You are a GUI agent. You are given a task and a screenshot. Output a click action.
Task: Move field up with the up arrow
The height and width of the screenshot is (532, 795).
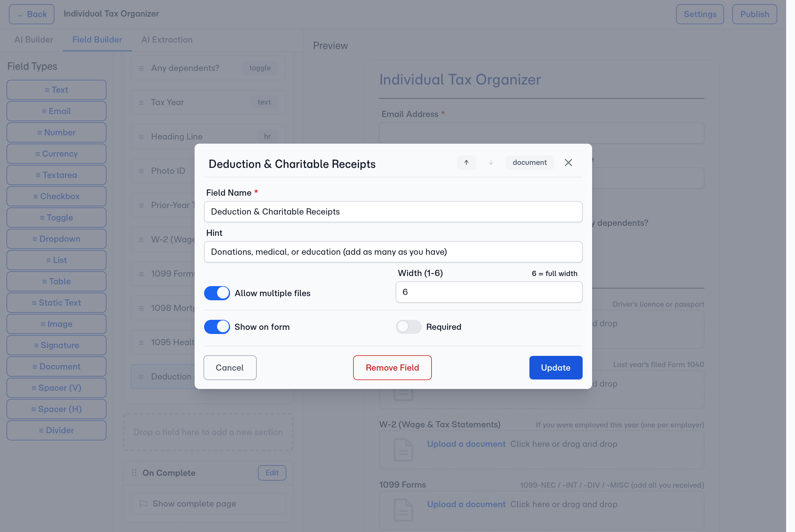[466, 163]
